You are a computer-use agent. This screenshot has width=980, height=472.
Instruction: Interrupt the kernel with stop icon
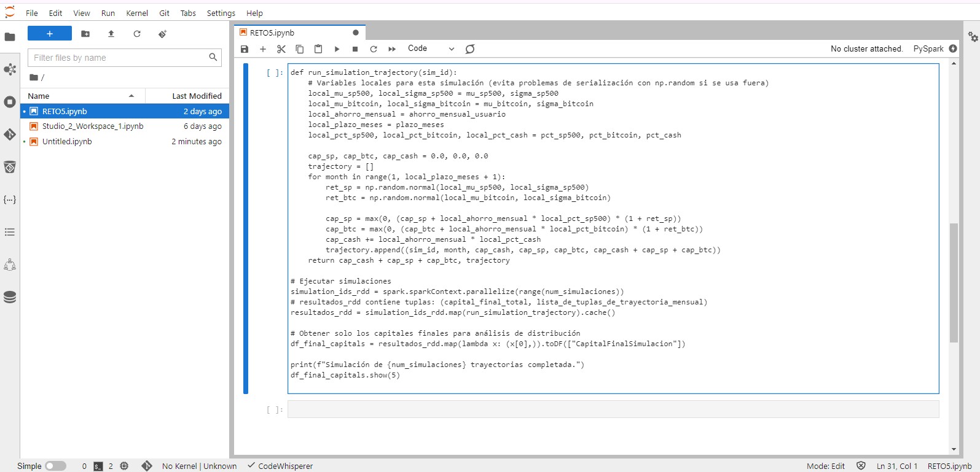coord(355,48)
